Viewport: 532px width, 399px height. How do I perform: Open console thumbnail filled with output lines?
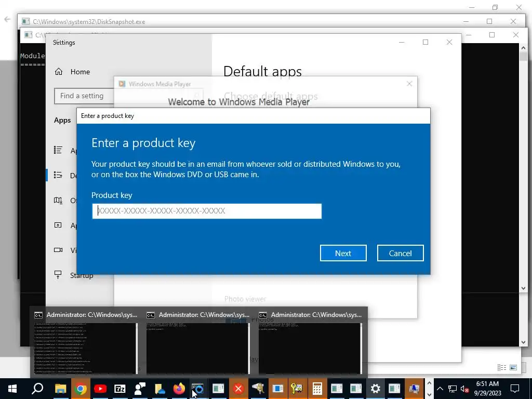[x=86, y=348]
